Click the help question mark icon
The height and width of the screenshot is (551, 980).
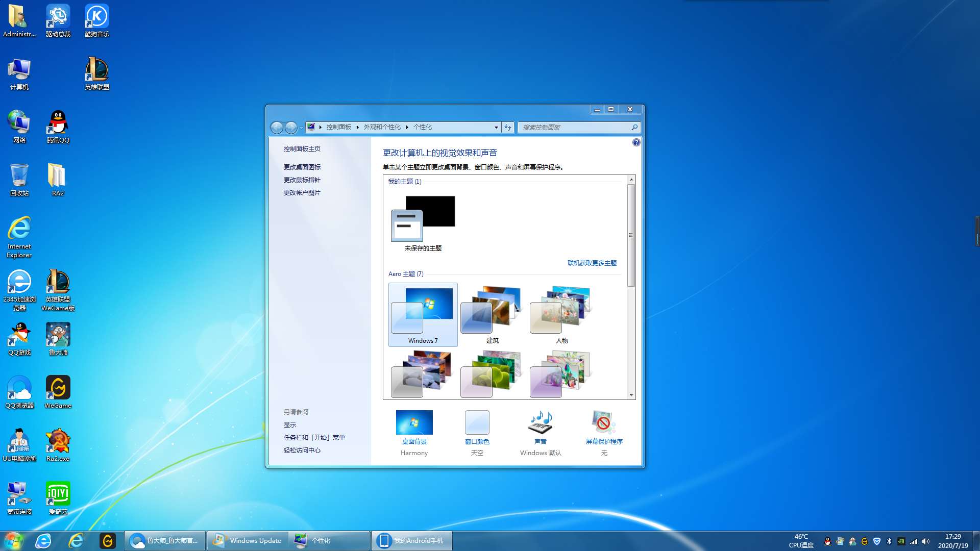pyautogui.click(x=636, y=143)
